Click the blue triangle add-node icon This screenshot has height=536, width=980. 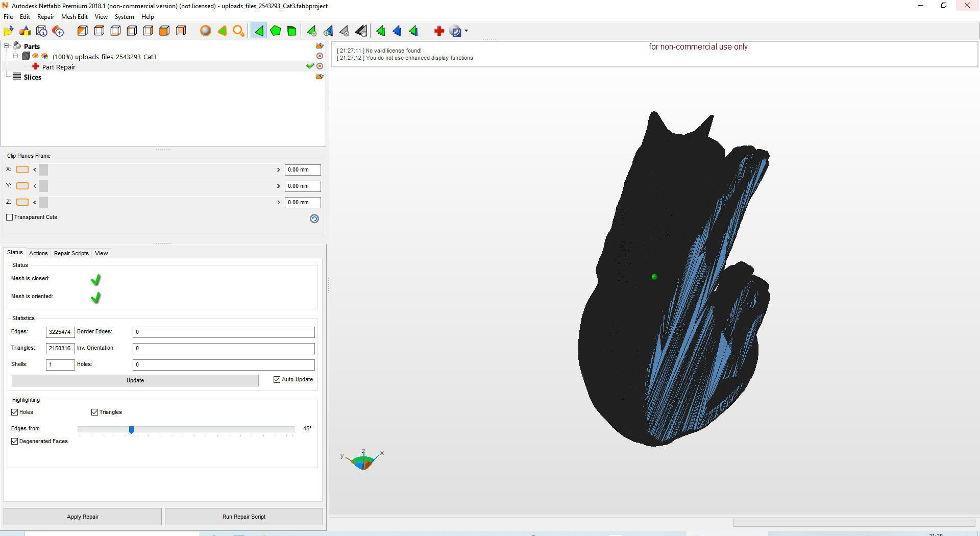tap(328, 31)
